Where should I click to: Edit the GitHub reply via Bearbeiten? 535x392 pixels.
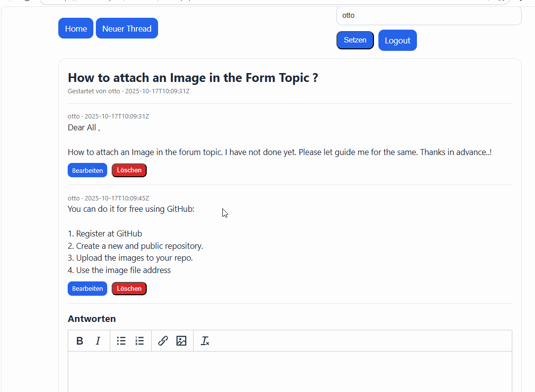pos(87,289)
